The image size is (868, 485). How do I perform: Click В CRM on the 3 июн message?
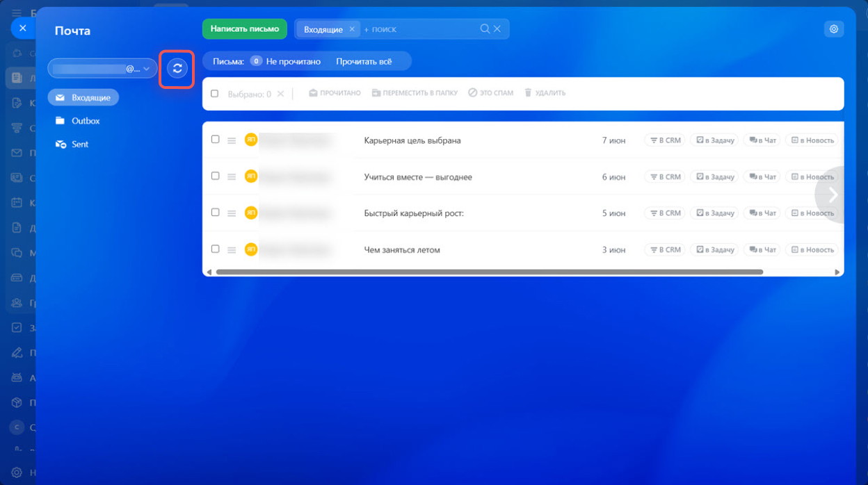click(x=665, y=249)
